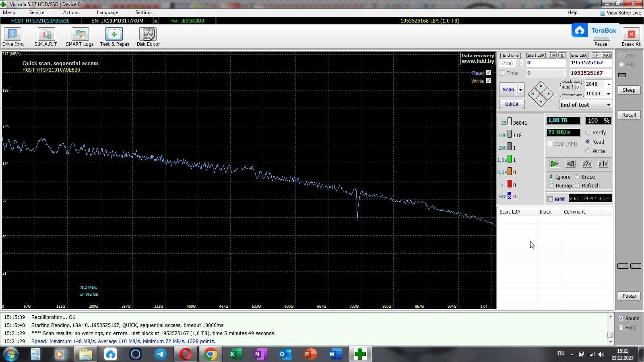The image size is (644, 362).
Task: Open the Language menu
Action: coord(107,12)
